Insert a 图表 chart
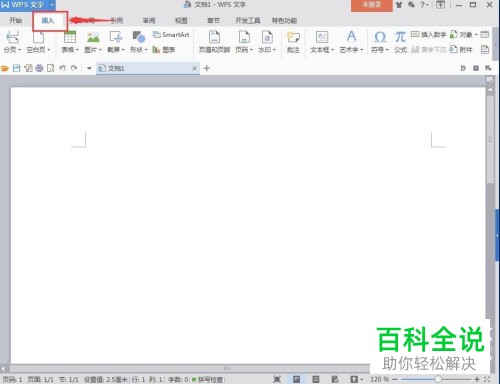This screenshot has height=384, width=500. (163, 50)
